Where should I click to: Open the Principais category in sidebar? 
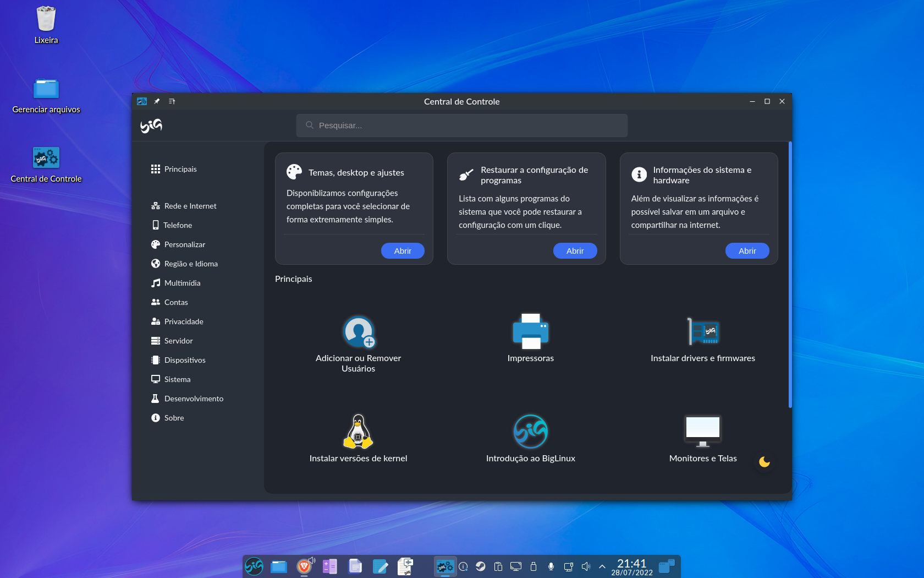pyautogui.click(x=174, y=169)
